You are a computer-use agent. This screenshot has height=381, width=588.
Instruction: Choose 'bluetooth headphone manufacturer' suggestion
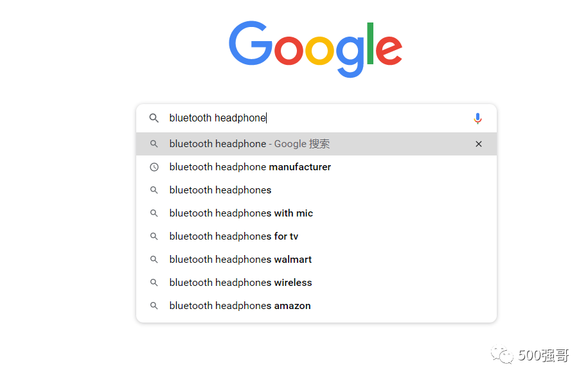click(x=250, y=167)
